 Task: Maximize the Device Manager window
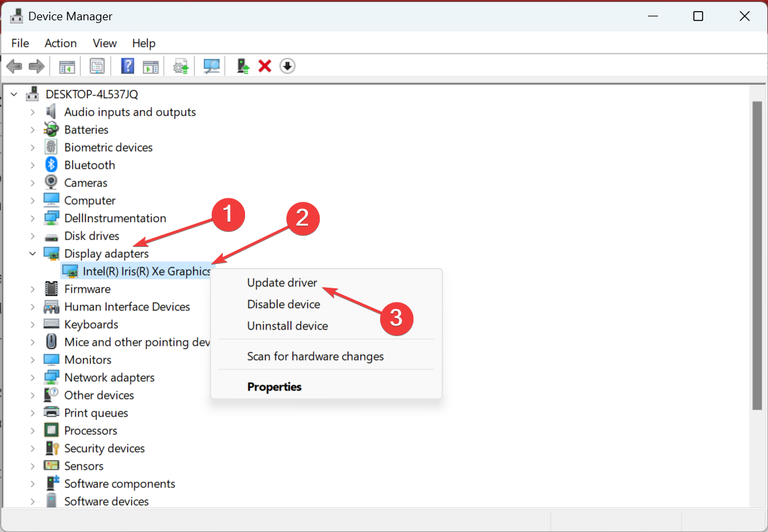699,16
